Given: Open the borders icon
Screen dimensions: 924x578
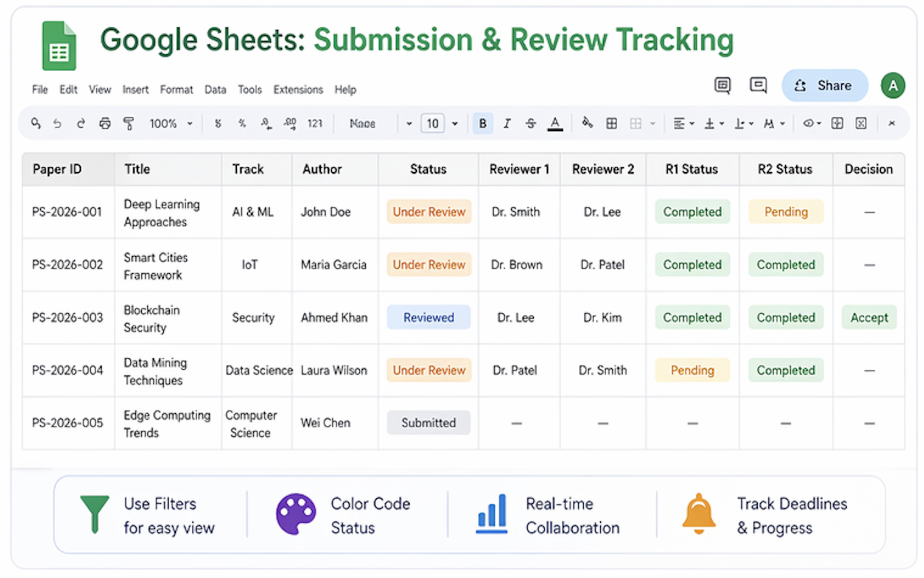Looking at the screenshot, I should 612,124.
